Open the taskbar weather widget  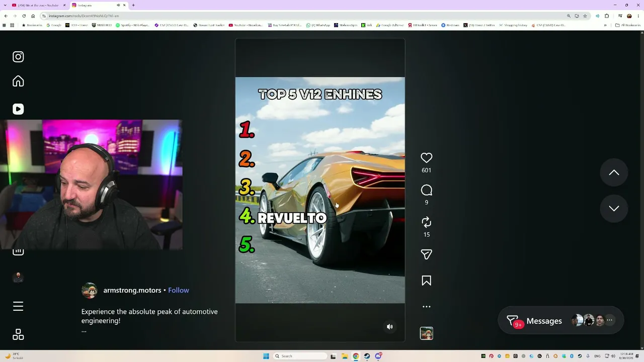[14, 356]
